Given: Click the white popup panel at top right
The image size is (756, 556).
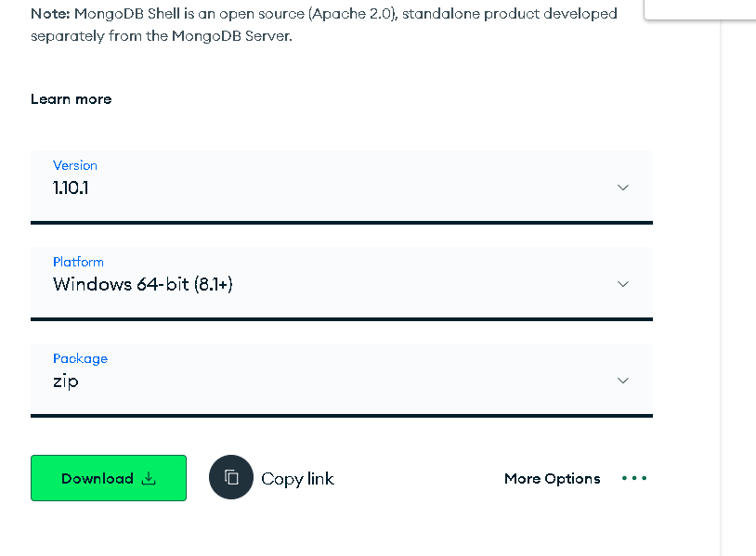Looking at the screenshot, I should pyautogui.click(x=700, y=9).
